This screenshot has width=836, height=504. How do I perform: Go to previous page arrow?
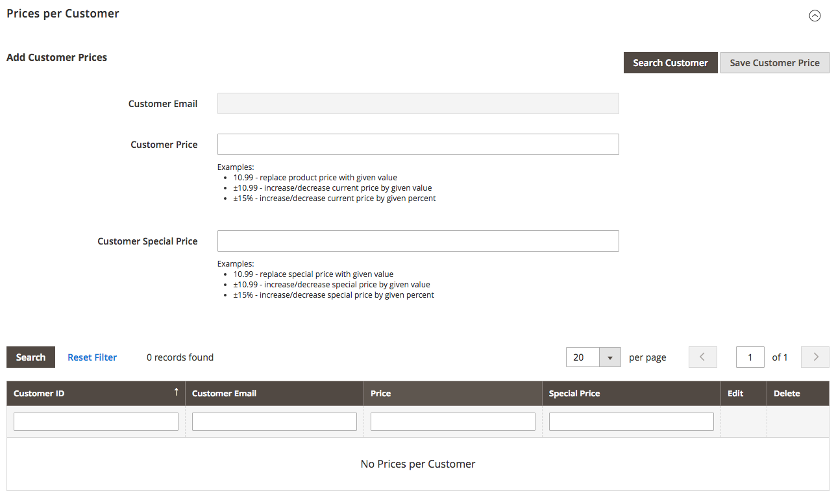[x=703, y=357]
